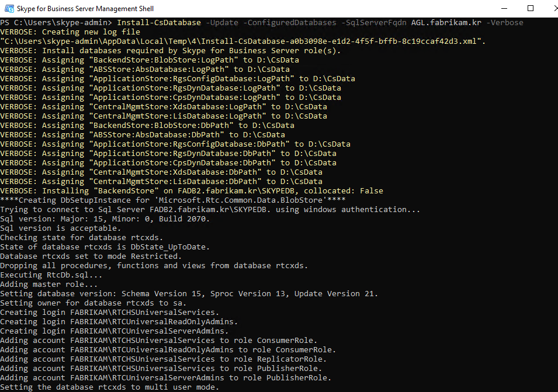
Task: Click 'Creating login FABRIKAM\RTCHSUniversalServices' line
Action: point(110,312)
